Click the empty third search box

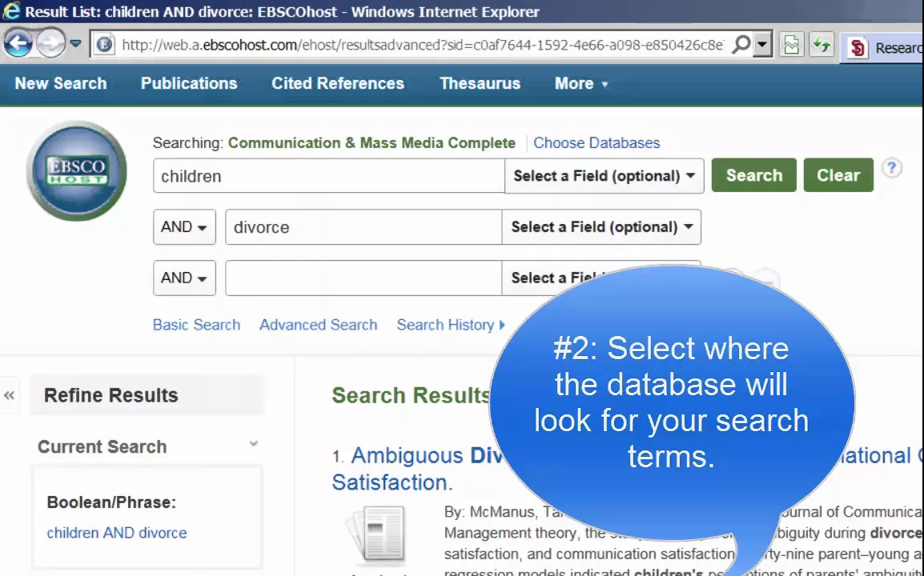click(364, 278)
